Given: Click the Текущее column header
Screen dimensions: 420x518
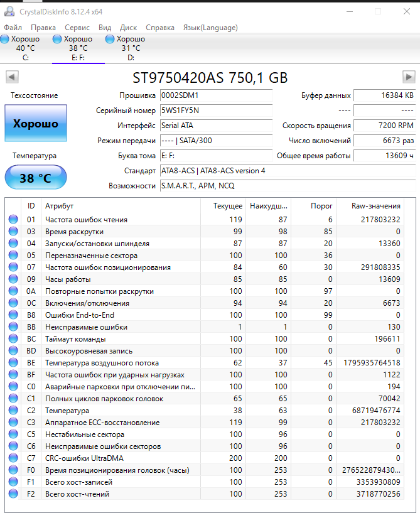Looking at the screenshot, I should click(x=223, y=206).
